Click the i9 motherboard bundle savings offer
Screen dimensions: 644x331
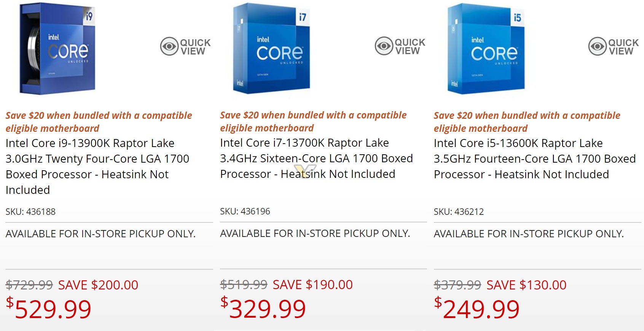pos(99,121)
